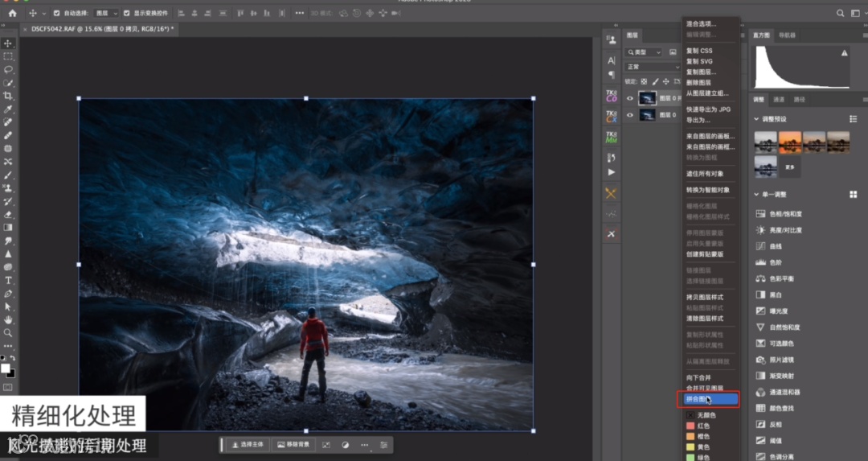Toggle the 自动选择 checkbox
Viewport: 868px width, 461px height.
[56, 14]
